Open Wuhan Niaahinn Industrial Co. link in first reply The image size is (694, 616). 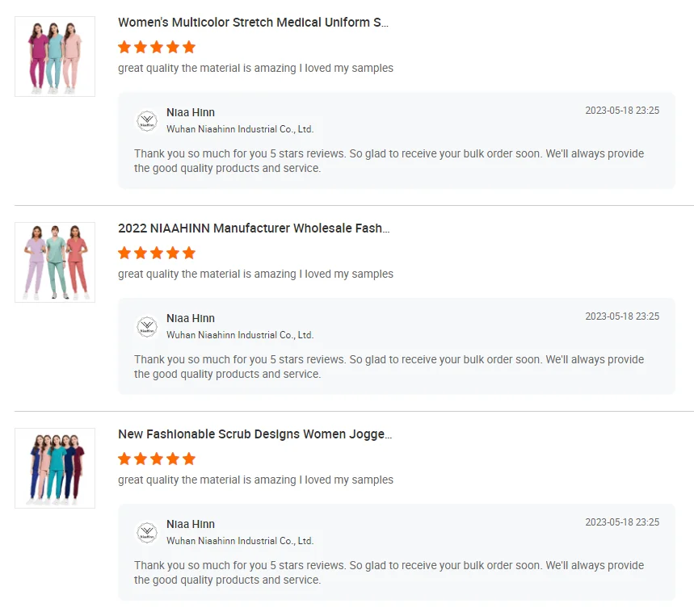tap(240, 129)
